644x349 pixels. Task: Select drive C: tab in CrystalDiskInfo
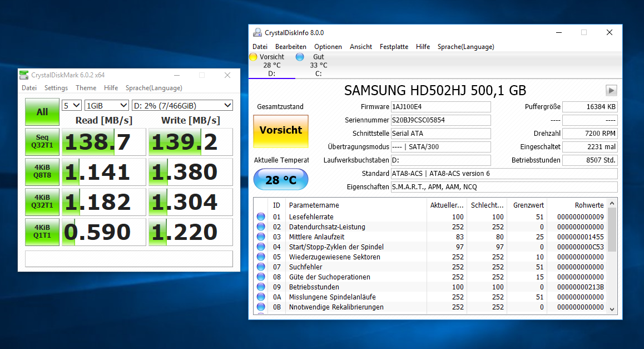click(318, 65)
